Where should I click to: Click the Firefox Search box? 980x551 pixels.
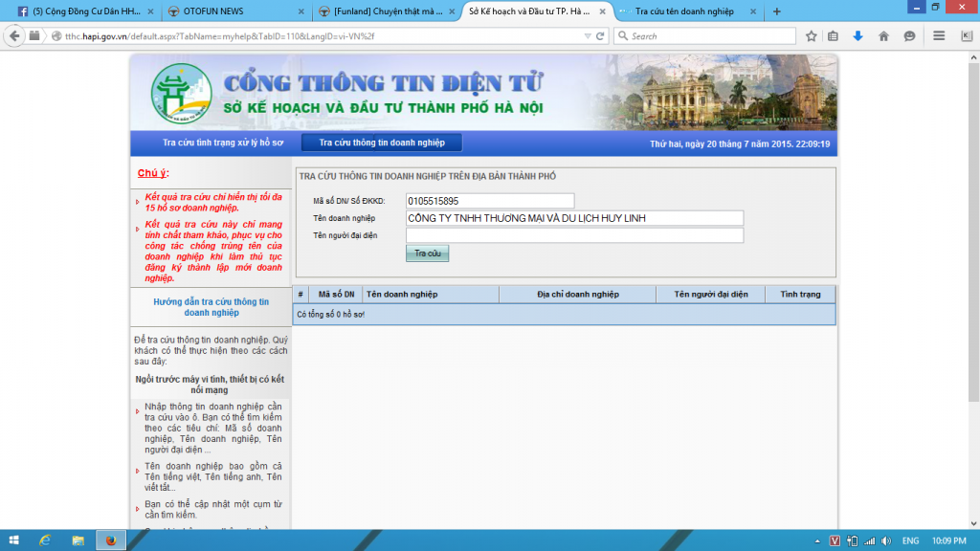[x=705, y=36]
